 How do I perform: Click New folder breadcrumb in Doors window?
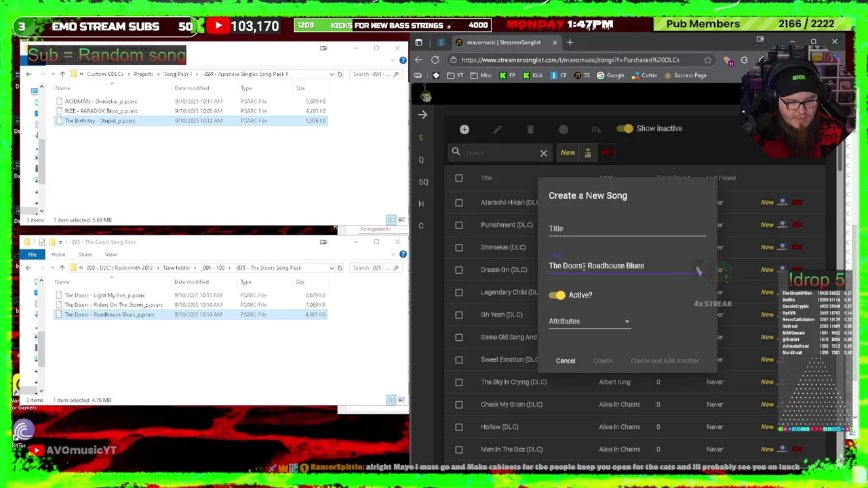point(176,268)
